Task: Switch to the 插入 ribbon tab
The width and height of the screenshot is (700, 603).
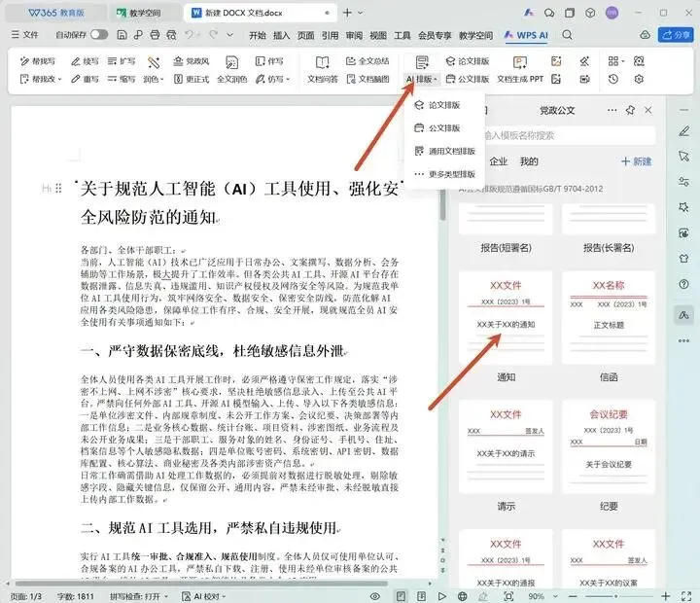Action: coord(281,35)
